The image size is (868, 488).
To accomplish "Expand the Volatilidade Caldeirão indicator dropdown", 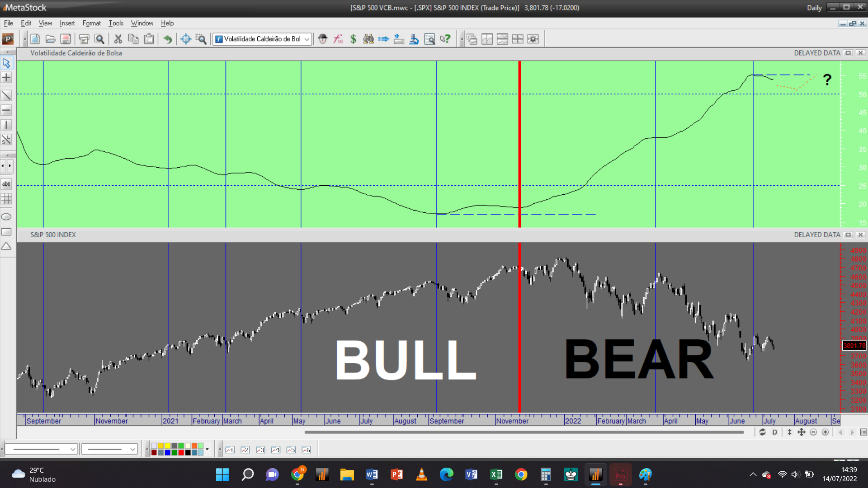I will pos(307,39).
